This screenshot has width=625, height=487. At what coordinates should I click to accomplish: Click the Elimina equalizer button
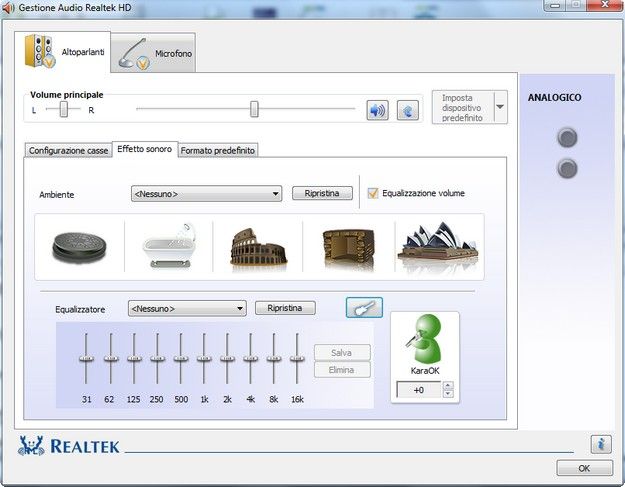342,370
